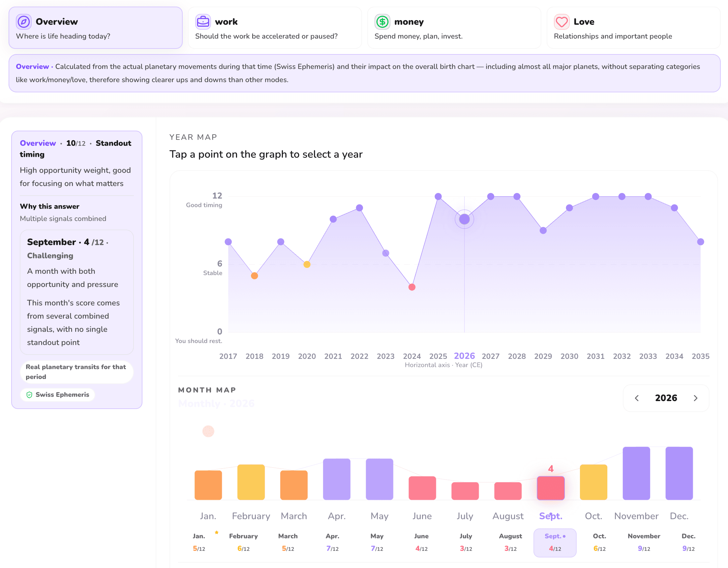
Task: Go to previous year with left chevron
Action: pos(637,398)
